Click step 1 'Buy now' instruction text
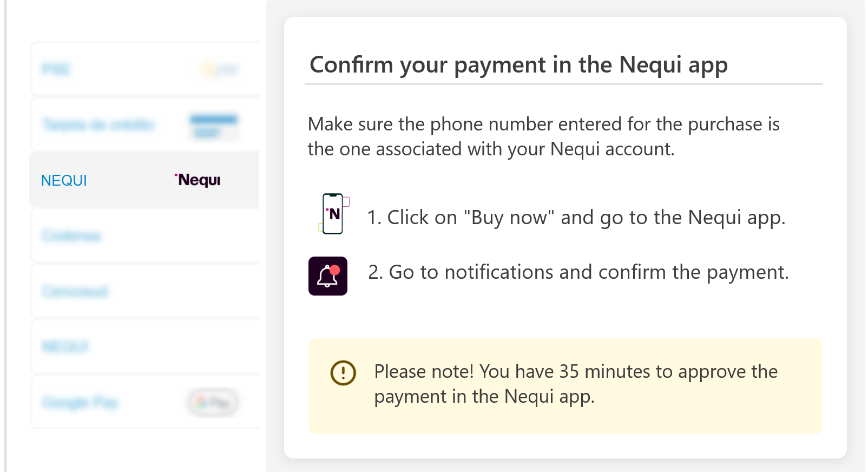The height and width of the screenshot is (472, 868). coord(576,218)
